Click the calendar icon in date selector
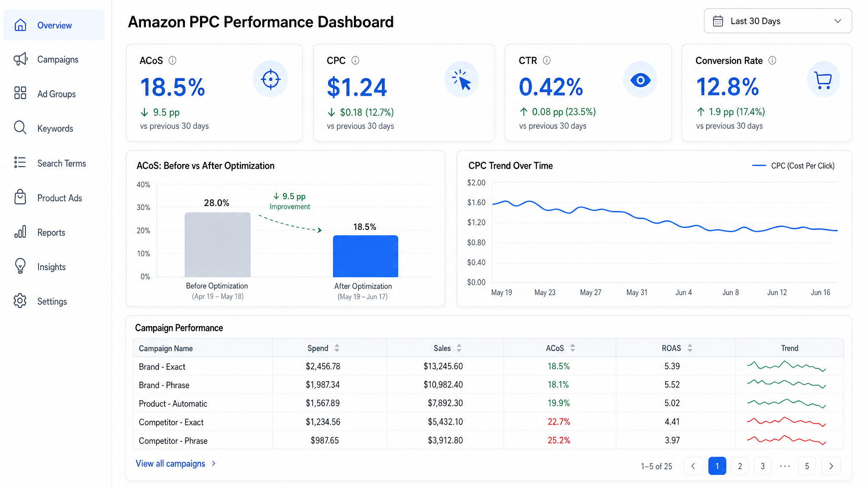 [x=718, y=21]
